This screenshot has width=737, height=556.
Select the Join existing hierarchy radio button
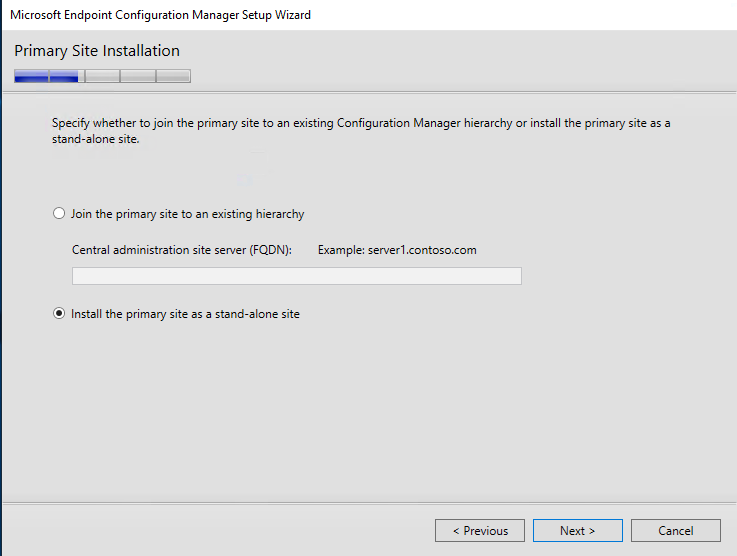pos(59,213)
